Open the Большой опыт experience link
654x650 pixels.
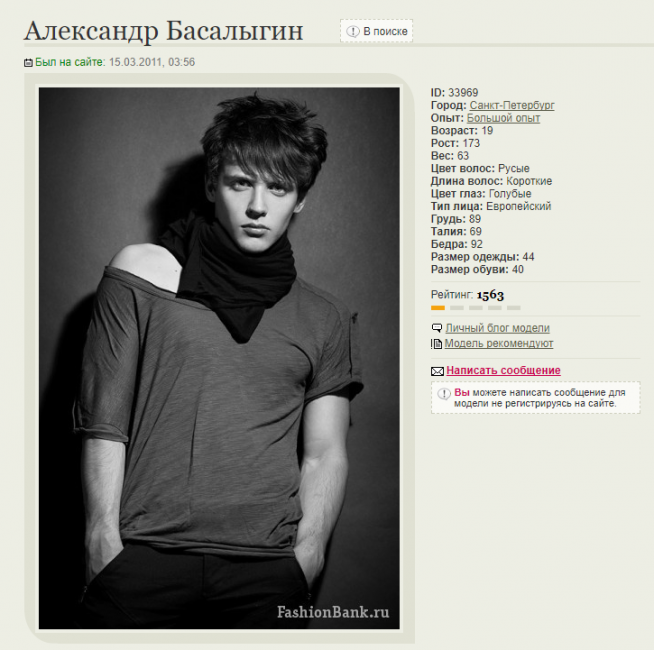(x=503, y=118)
